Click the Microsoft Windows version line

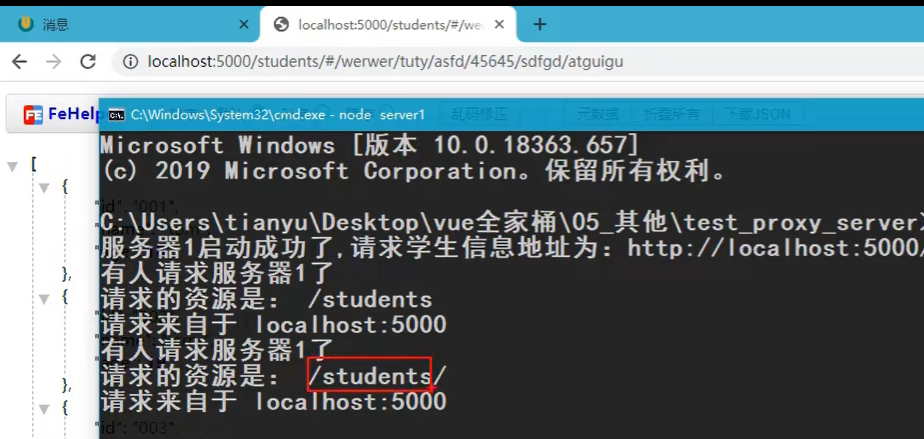pos(370,145)
